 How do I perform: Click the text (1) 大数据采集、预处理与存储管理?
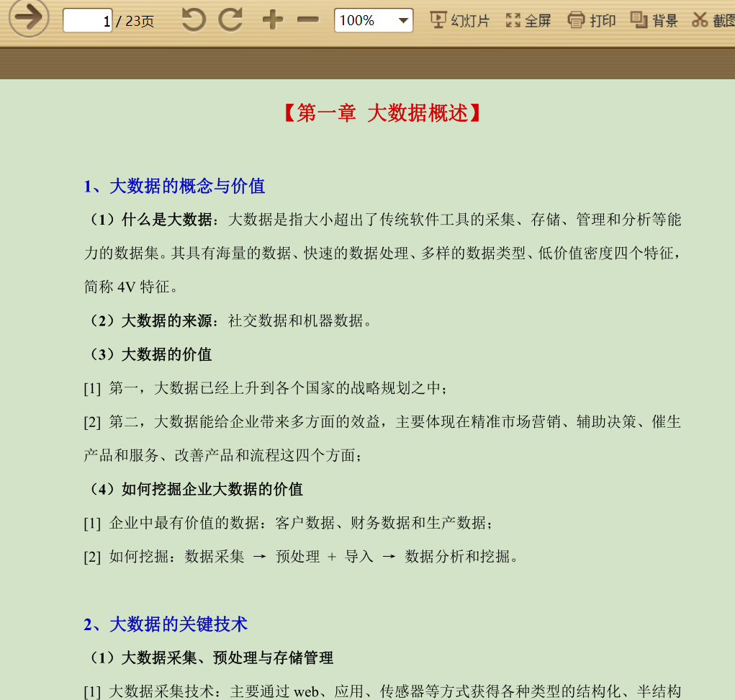[x=211, y=658]
